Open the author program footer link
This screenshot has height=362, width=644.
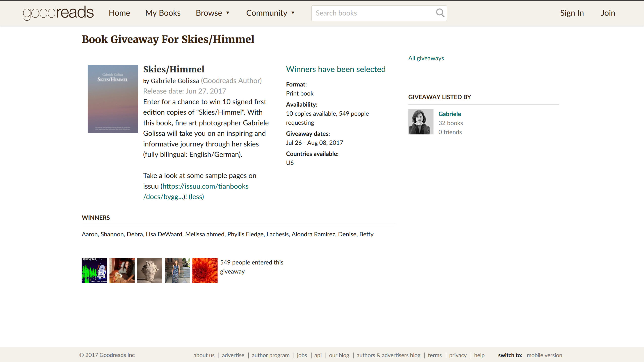click(270, 355)
